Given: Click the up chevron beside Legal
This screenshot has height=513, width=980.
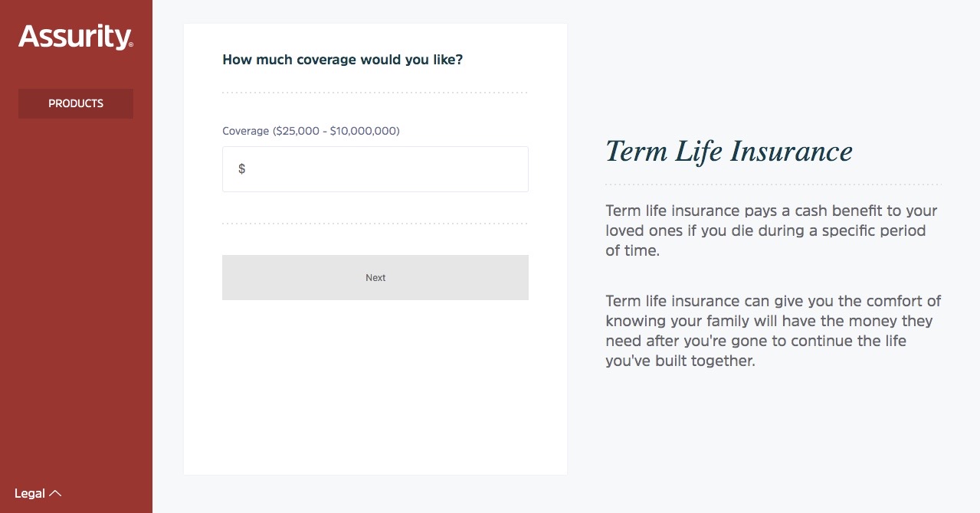Looking at the screenshot, I should [x=55, y=494].
